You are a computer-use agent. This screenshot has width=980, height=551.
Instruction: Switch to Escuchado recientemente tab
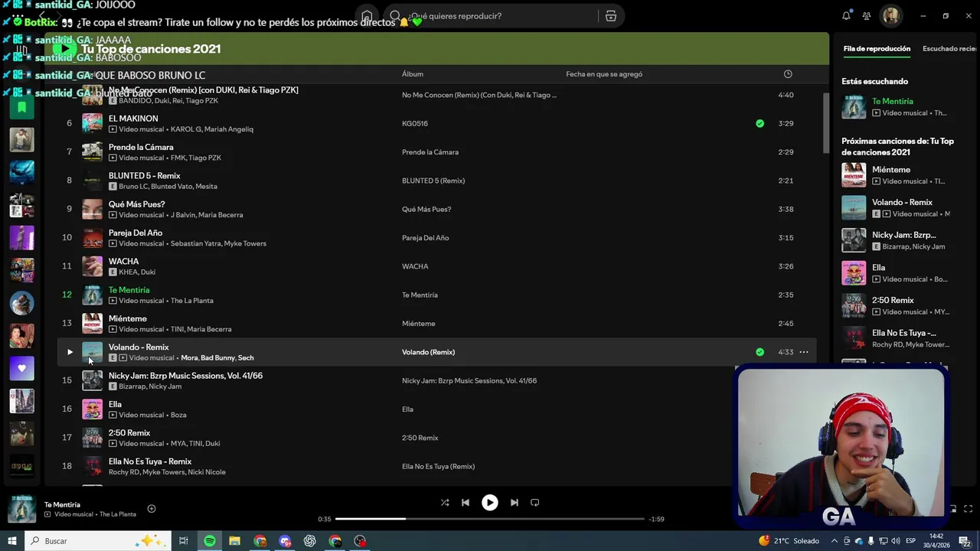949,48
